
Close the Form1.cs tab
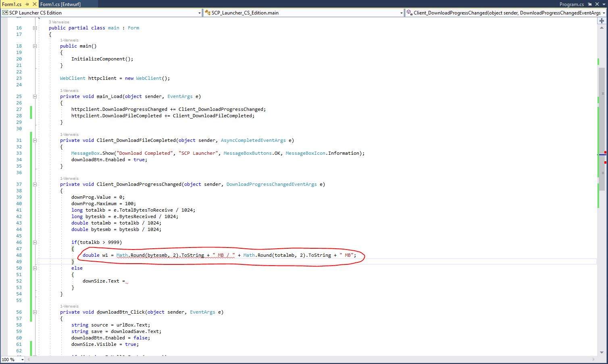coord(34,4)
